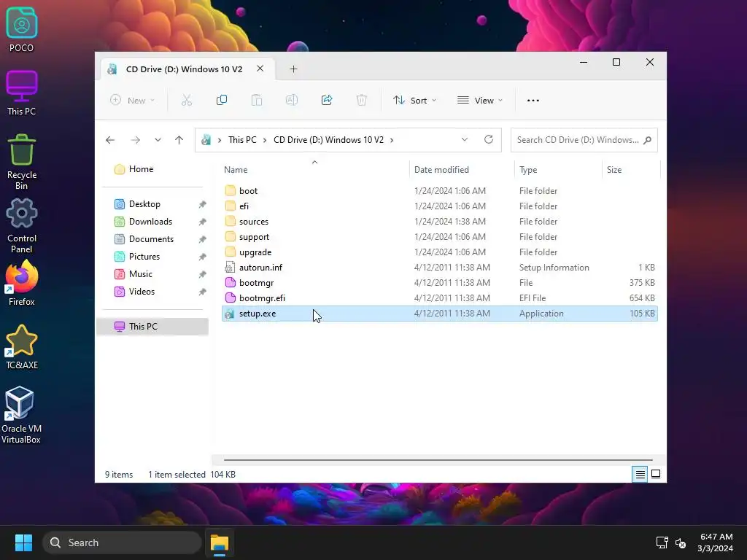Select the sources folder

(x=440, y=222)
